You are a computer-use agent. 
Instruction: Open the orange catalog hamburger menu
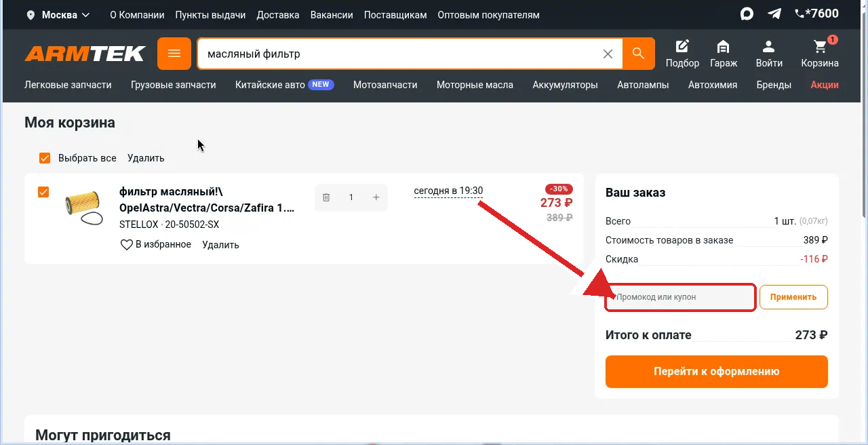tap(174, 54)
